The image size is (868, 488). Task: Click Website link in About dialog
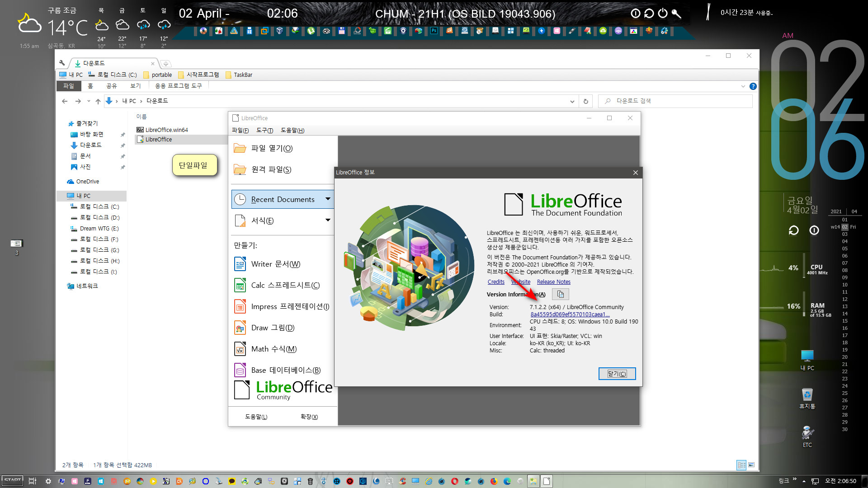[520, 281]
